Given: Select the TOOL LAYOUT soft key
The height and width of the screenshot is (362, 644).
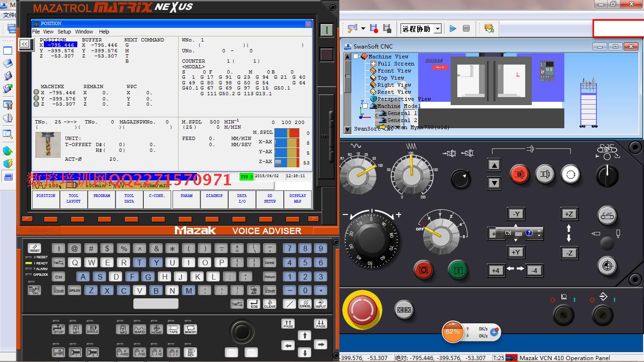Looking at the screenshot, I should 74,198.
